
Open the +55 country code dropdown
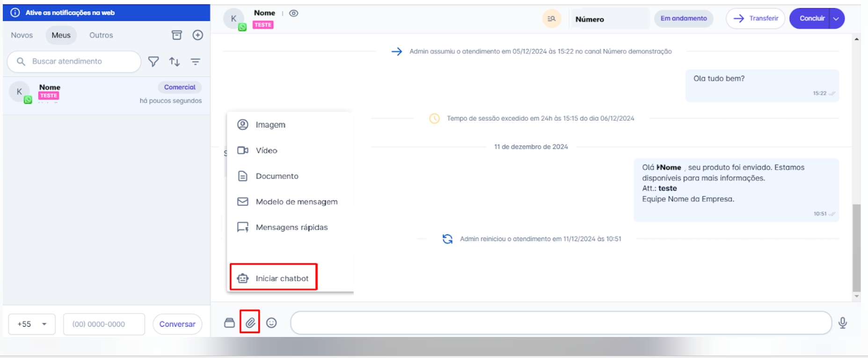(x=32, y=324)
